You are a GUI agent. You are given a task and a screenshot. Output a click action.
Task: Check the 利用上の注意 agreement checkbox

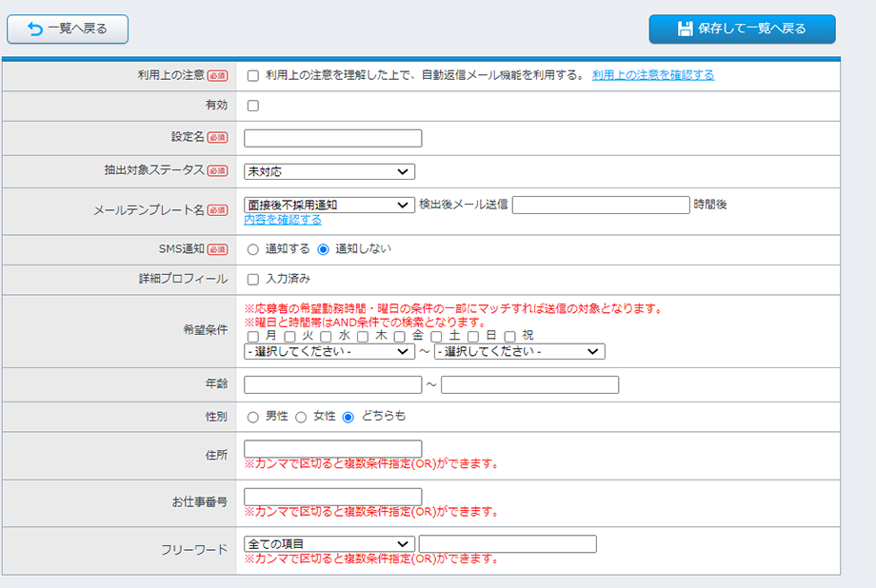click(253, 76)
